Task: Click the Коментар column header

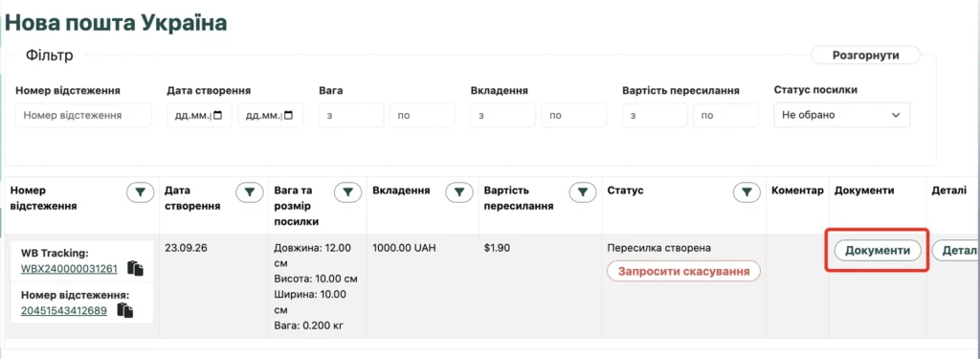Action: (797, 191)
